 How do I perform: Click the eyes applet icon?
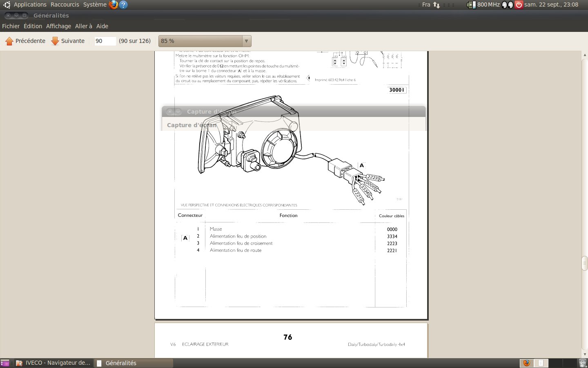tap(507, 5)
